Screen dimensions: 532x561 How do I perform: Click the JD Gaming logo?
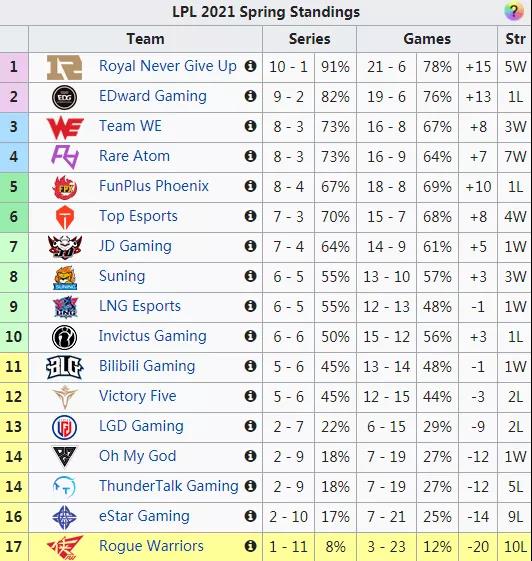tap(65, 247)
